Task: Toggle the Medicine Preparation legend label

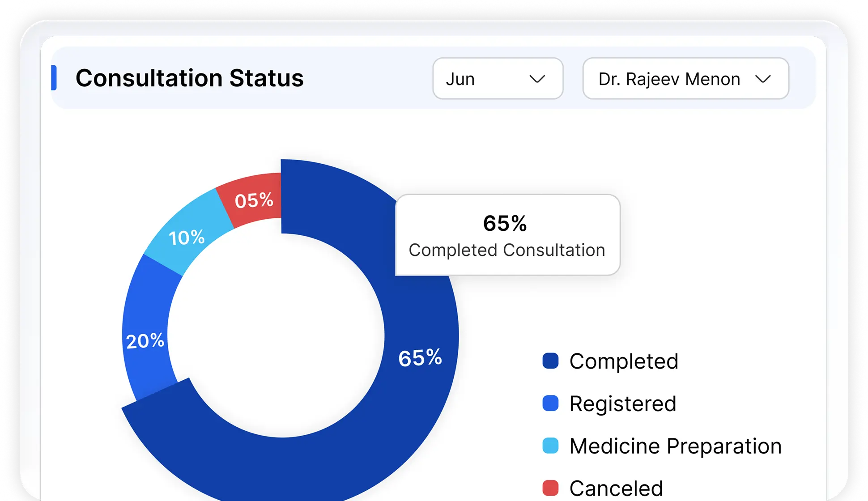Action: (x=675, y=446)
